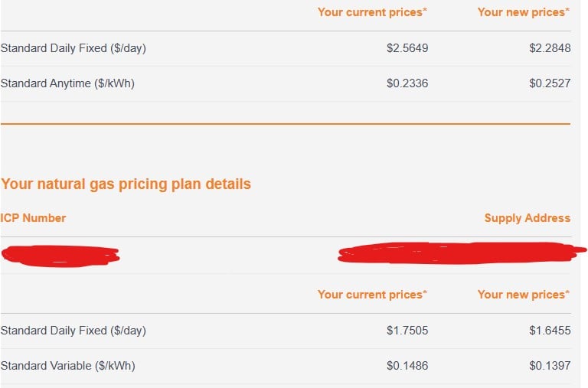Click the redacted ICP number value
This screenshot has width=588, height=388.
pyautogui.click(x=60, y=256)
